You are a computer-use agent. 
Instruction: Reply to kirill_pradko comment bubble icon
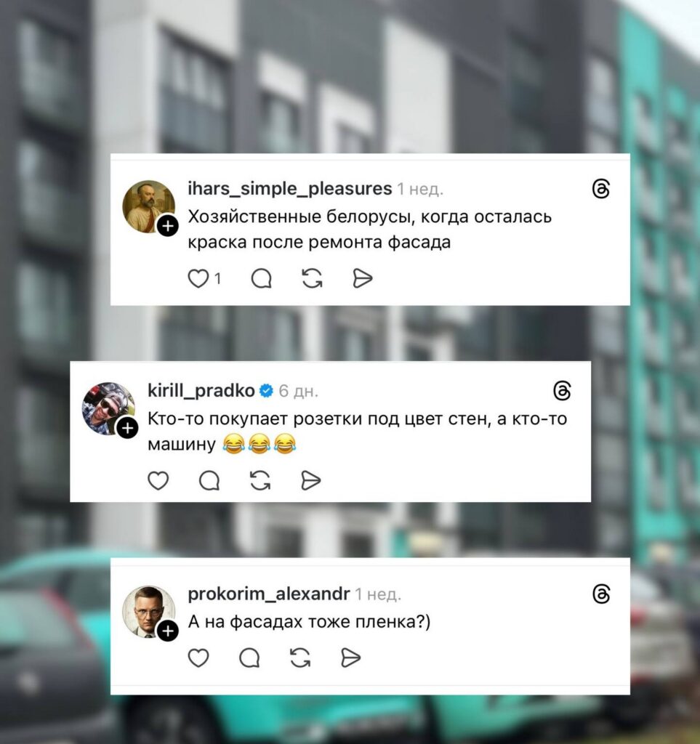point(209,481)
